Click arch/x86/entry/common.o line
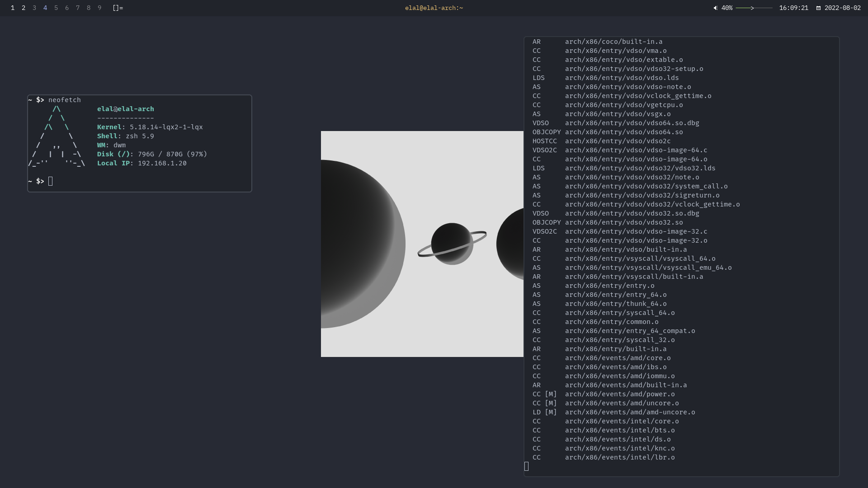Image resolution: width=868 pixels, height=488 pixels. click(595, 322)
